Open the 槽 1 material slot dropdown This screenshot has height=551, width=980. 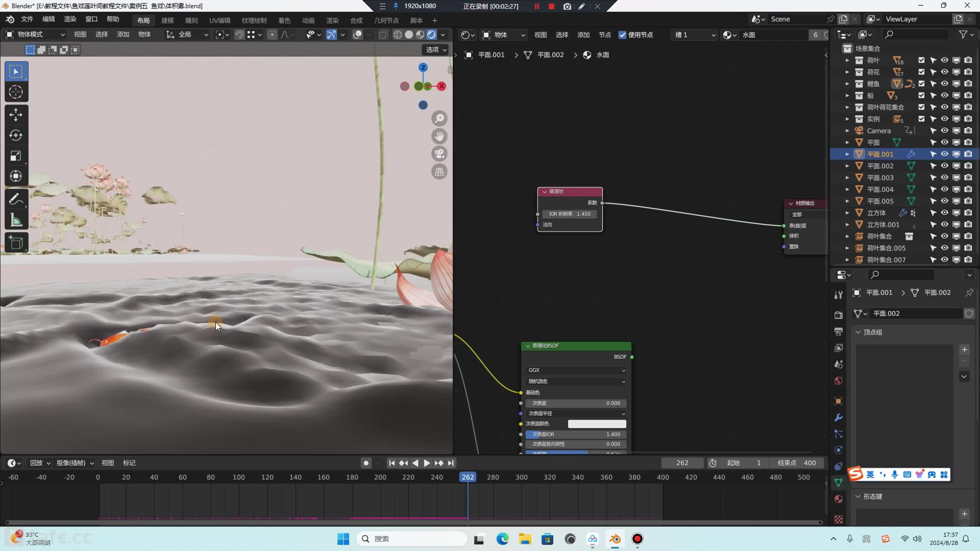pos(694,35)
